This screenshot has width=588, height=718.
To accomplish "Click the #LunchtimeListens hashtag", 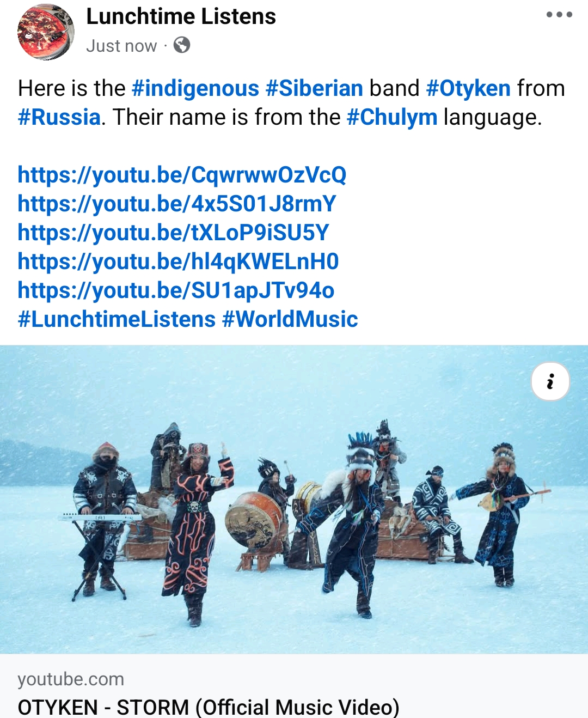I will tap(117, 319).
